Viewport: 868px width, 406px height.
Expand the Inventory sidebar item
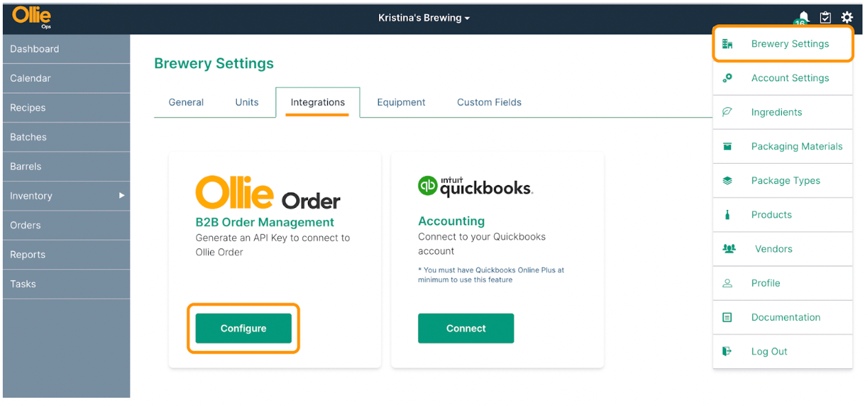[66, 195]
